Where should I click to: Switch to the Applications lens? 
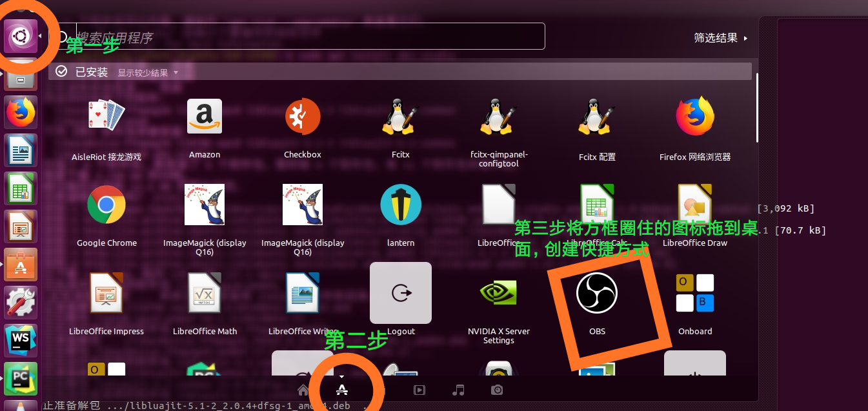342,390
